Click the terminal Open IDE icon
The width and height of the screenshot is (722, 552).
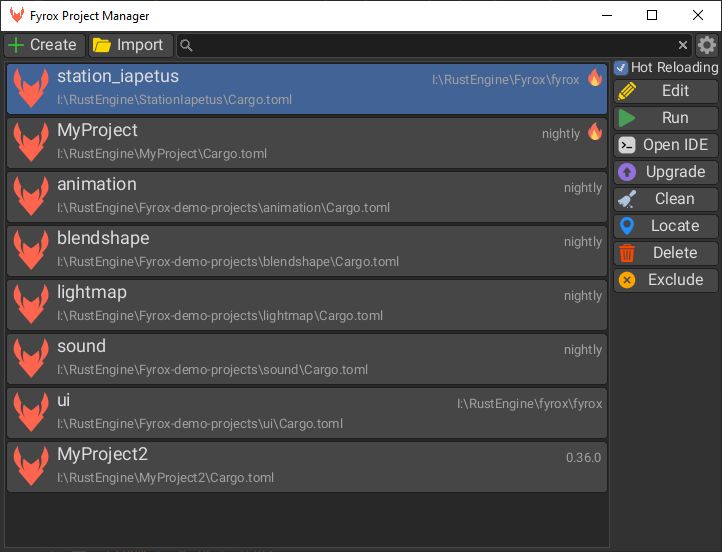point(627,145)
